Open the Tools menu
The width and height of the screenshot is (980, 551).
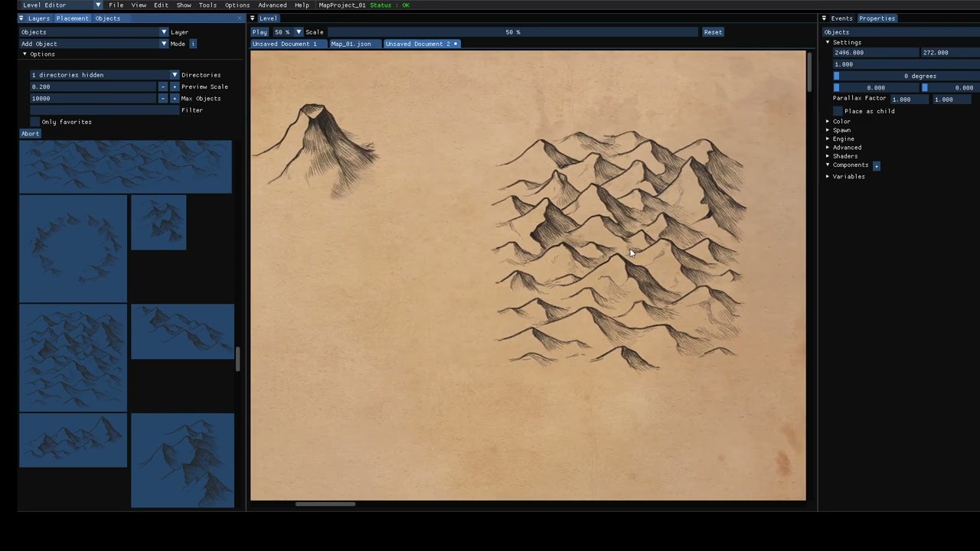(207, 5)
